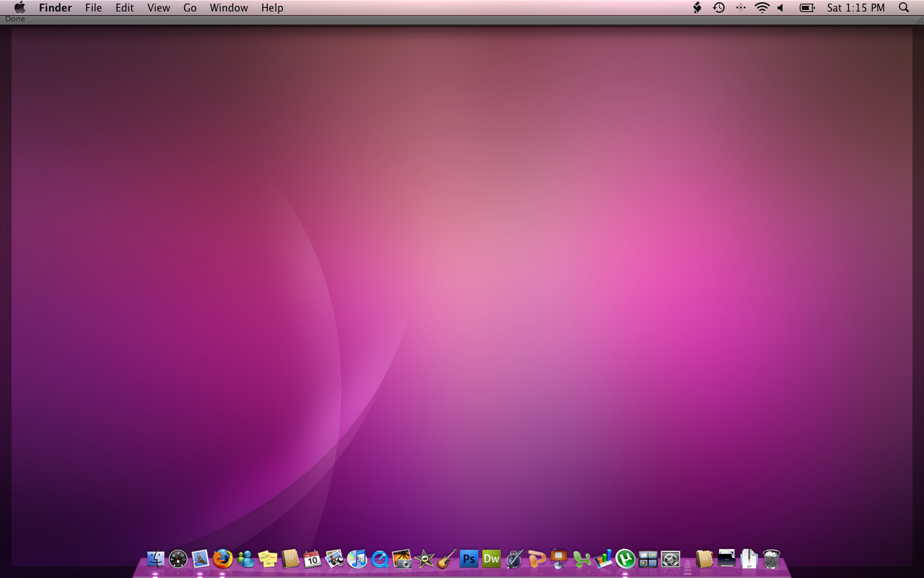Click the Sat 1:15 PM clock
The width and height of the screenshot is (924, 578).
pyautogui.click(x=856, y=8)
